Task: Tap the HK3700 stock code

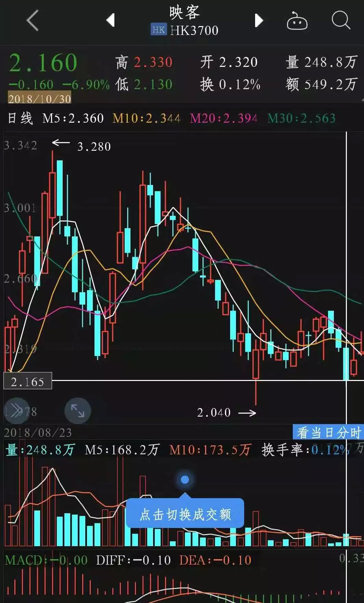Action: tap(194, 30)
